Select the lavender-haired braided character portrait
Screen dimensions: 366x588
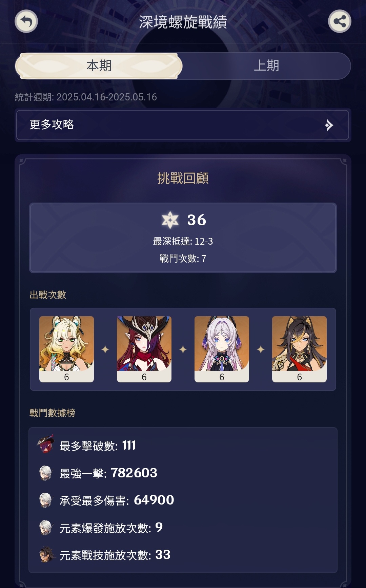point(222,349)
